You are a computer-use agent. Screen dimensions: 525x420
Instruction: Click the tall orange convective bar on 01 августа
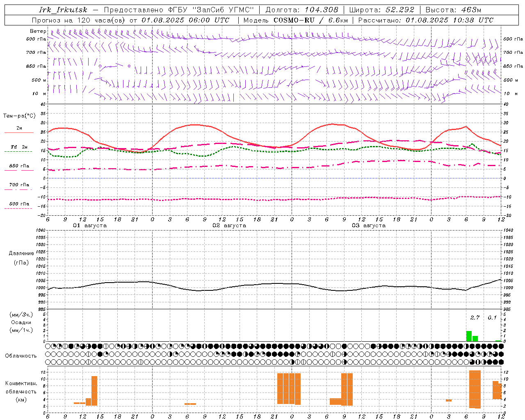[x=94, y=391]
